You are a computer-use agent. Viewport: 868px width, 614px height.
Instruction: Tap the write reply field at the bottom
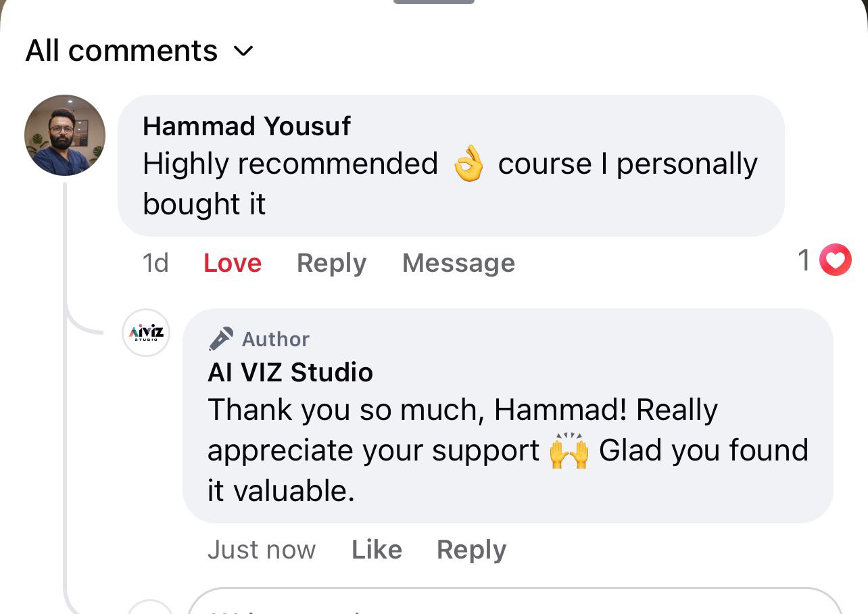pyautogui.click(x=514, y=604)
